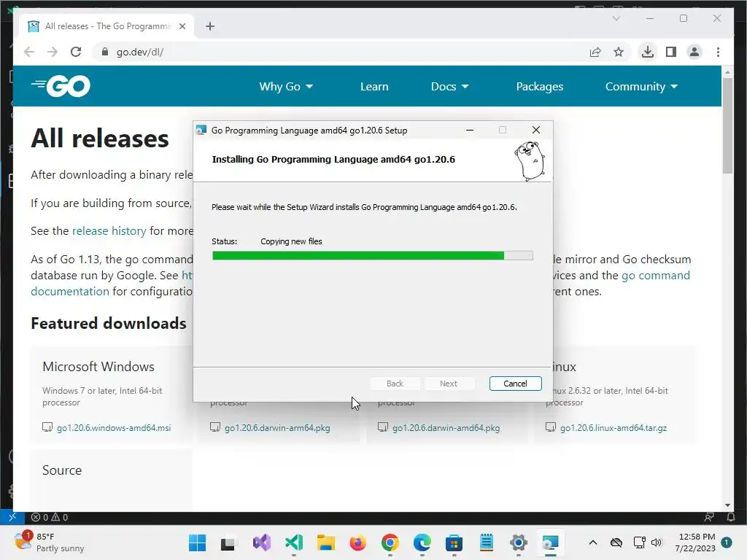
Task: Open Microsoft Store from taskbar
Action: [454, 542]
